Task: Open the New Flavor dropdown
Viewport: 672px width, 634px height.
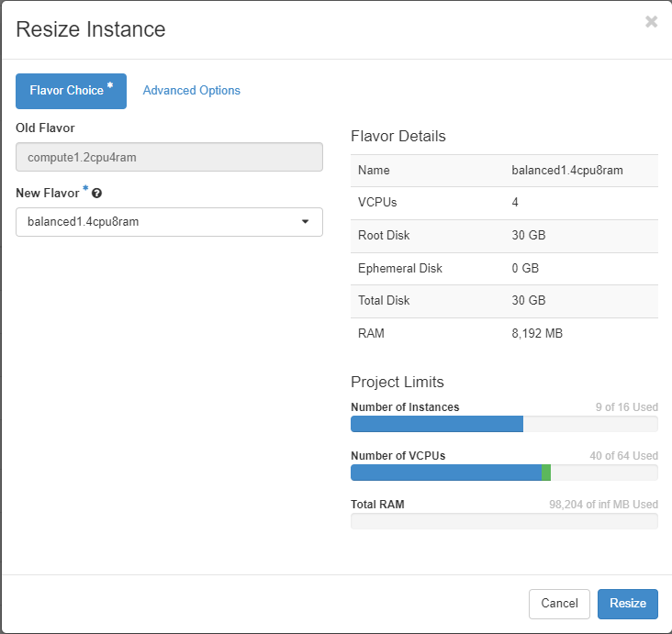Action: [169, 222]
